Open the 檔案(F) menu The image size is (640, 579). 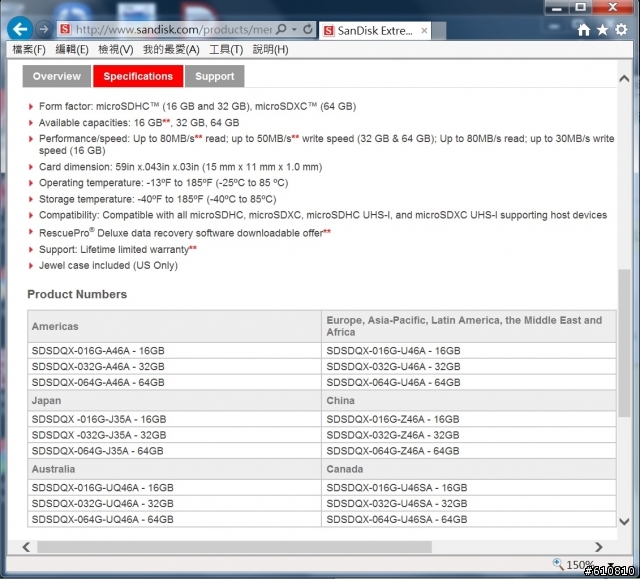pyautogui.click(x=29, y=50)
